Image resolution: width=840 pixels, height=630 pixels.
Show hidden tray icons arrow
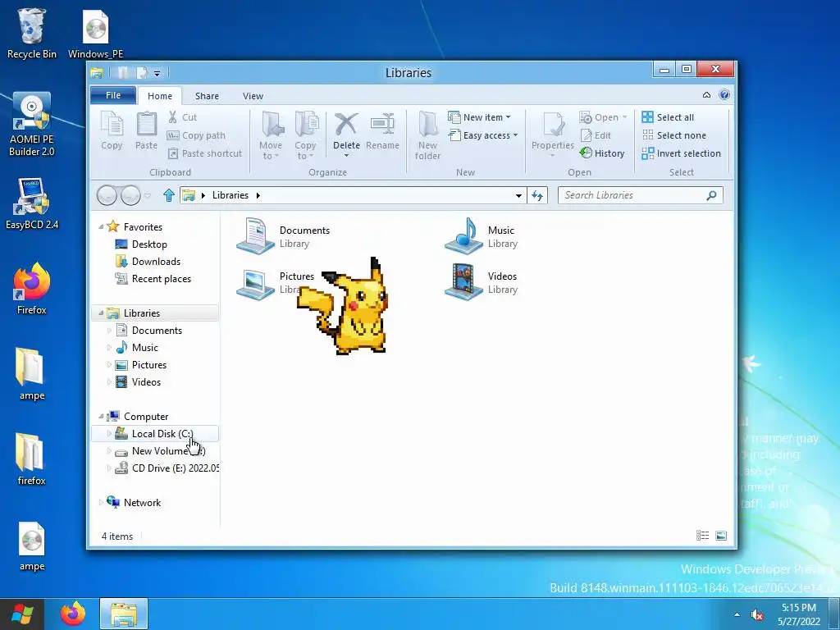point(737,614)
